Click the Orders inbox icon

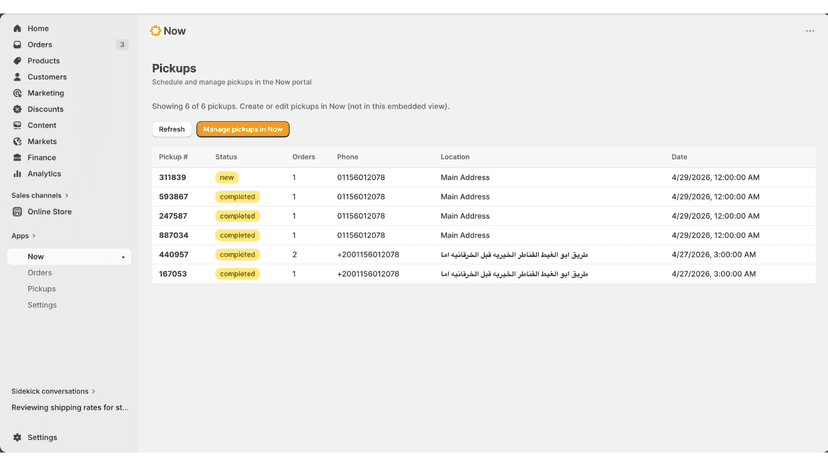tap(17, 44)
